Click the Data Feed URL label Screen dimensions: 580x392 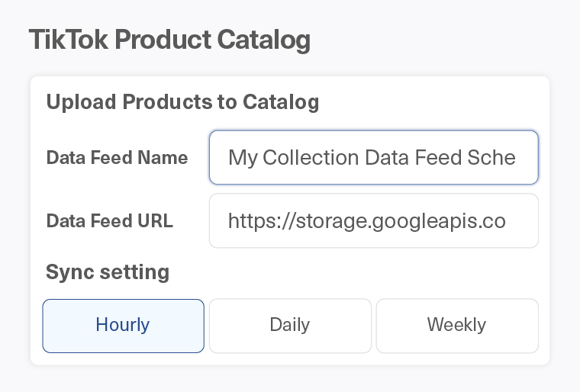[x=109, y=221]
